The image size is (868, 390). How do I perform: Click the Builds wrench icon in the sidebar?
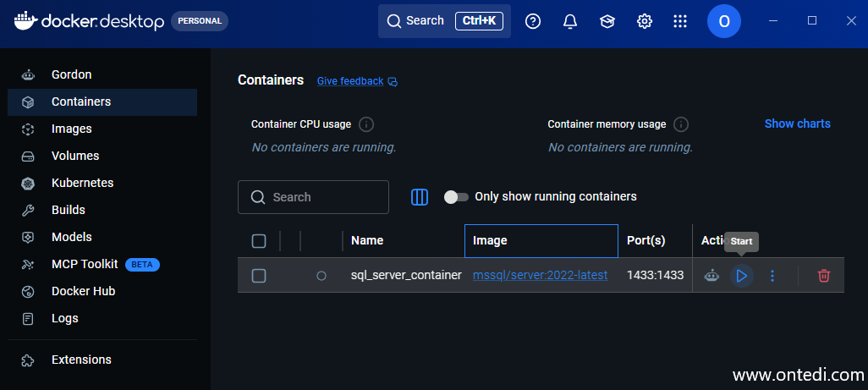[x=28, y=210]
